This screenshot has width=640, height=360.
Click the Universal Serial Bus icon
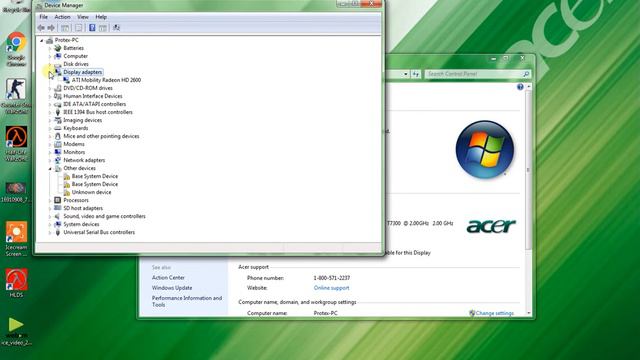(58, 232)
